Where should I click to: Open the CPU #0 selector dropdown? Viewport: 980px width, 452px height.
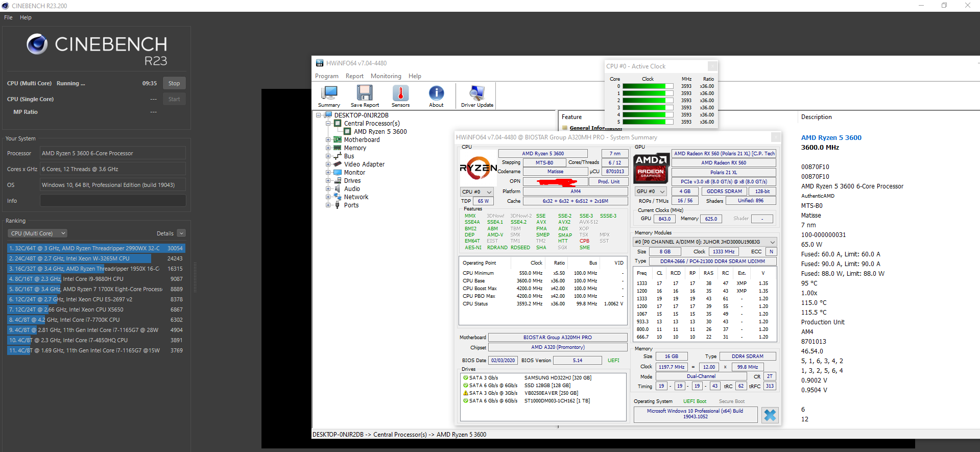click(x=477, y=192)
